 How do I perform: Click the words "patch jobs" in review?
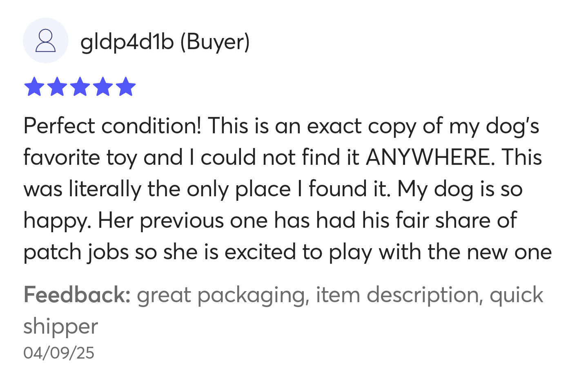click(76, 253)
